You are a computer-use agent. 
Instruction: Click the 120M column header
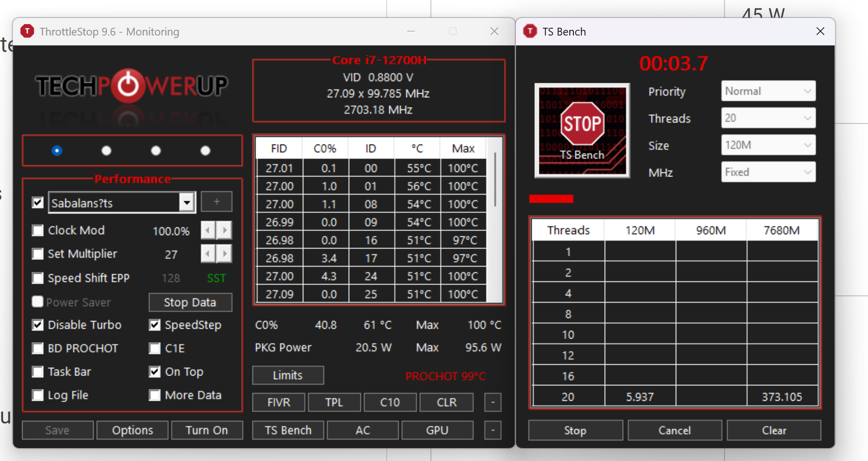[640, 230]
